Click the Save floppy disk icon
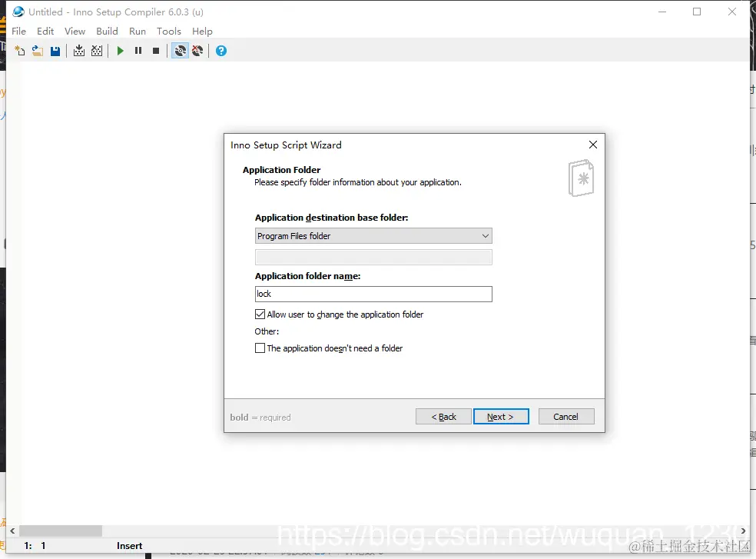The height and width of the screenshot is (559, 756). click(x=55, y=51)
